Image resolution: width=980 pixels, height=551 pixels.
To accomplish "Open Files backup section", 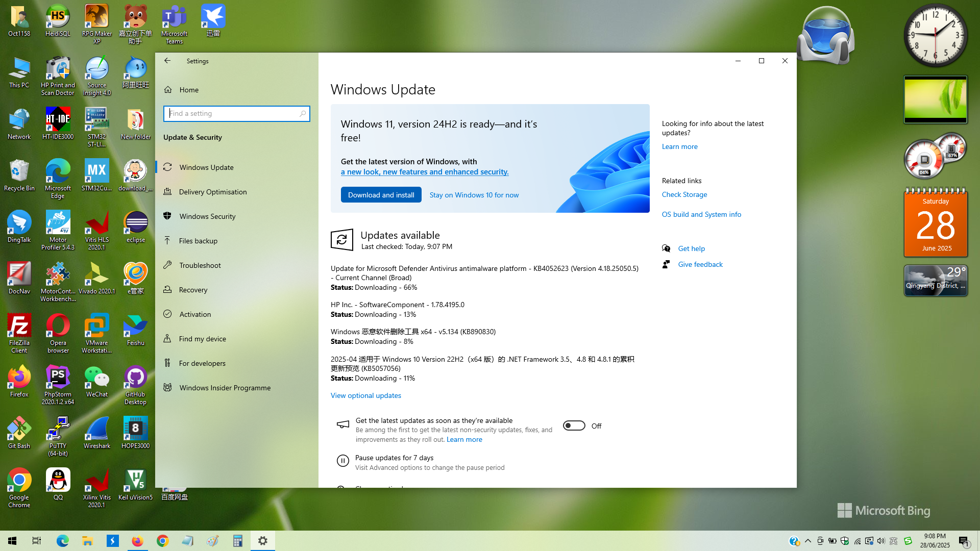I will [x=237, y=241].
